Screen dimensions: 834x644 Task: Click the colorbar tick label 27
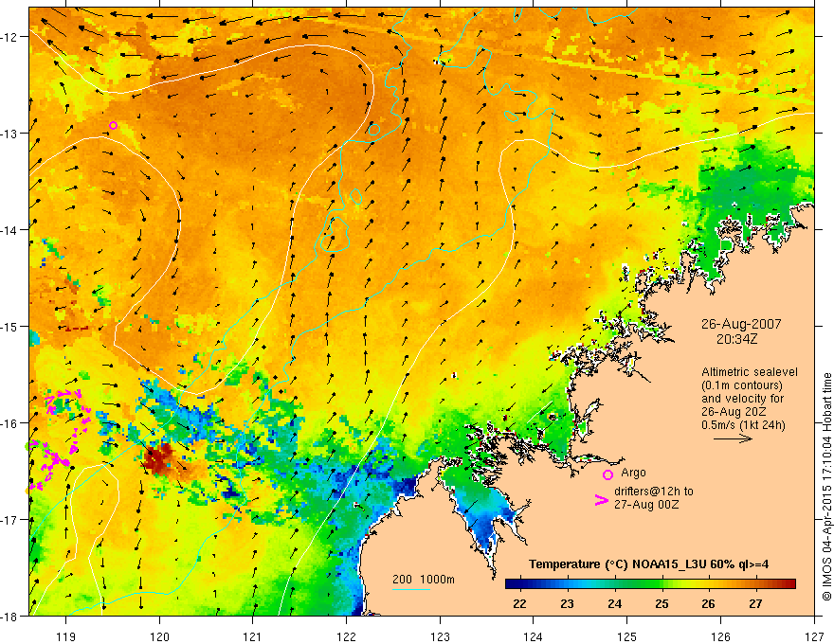click(755, 603)
